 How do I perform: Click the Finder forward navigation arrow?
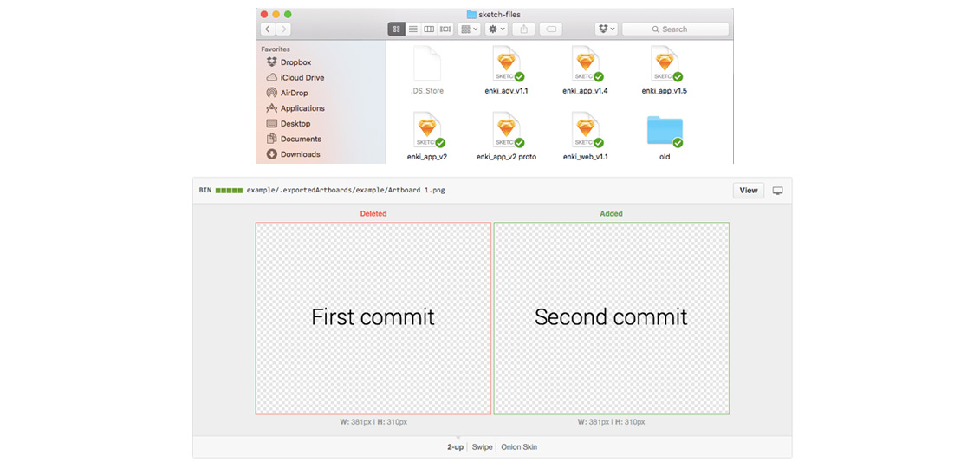click(x=283, y=29)
